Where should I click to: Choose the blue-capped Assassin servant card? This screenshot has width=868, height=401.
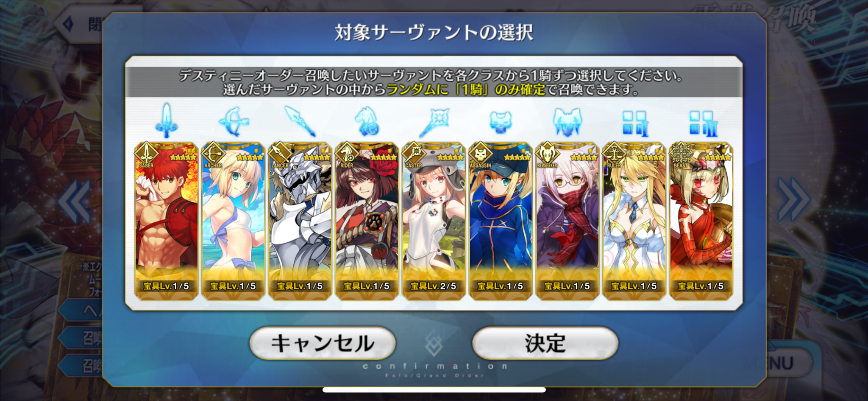pos(501,221)
